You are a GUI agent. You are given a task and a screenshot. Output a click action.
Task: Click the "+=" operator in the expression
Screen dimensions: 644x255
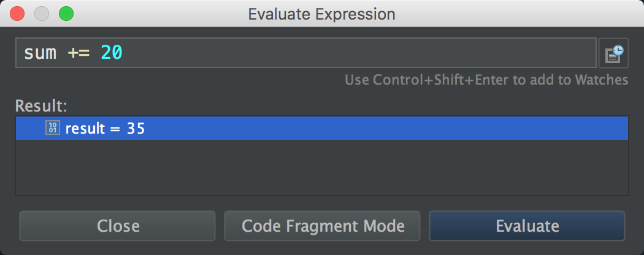tap(79, 53)
